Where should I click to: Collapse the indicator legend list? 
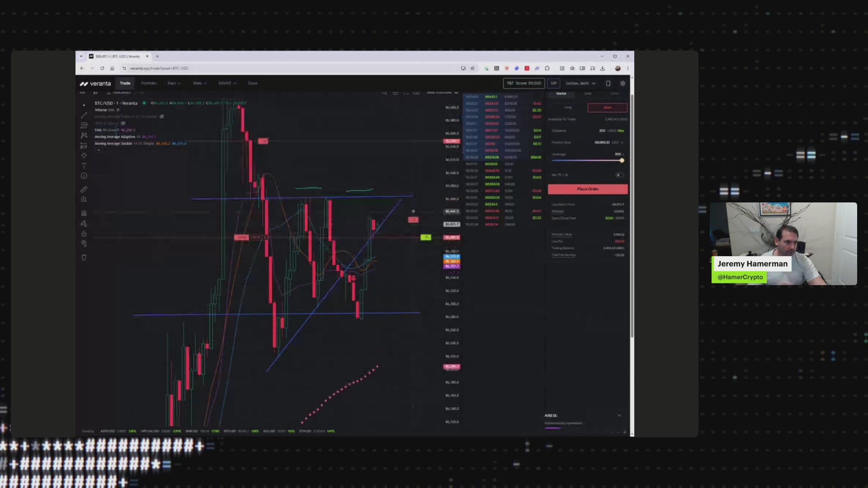pos(99,150)
